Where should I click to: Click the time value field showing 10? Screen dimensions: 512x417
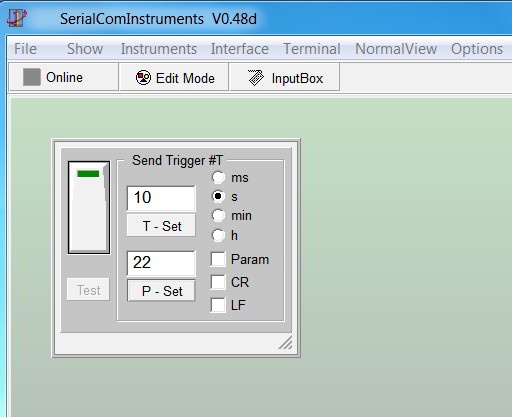click(x=161, y=198)
